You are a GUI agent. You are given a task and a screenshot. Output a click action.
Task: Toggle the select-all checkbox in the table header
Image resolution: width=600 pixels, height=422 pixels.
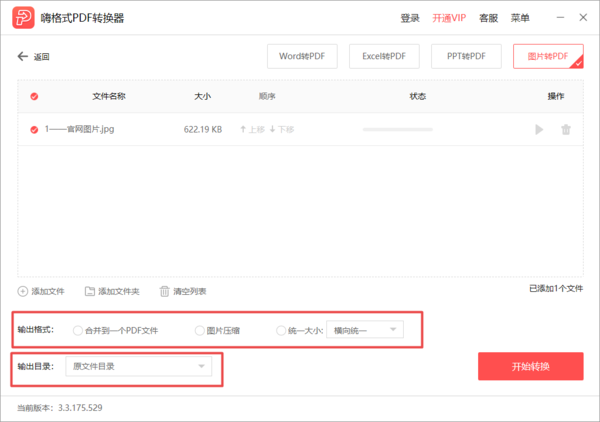tap(34, 97)
